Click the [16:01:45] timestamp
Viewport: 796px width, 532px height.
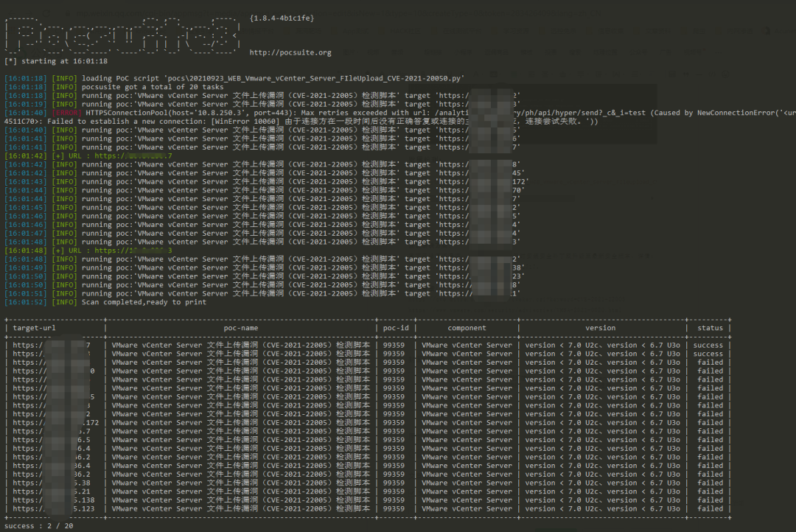(25, 208)
